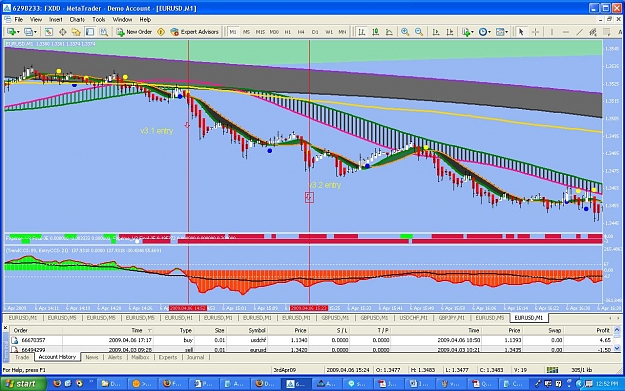625x391 pixels.
Task: Click the yellow diamond MetaEditor icon
Action: [161, 32]
